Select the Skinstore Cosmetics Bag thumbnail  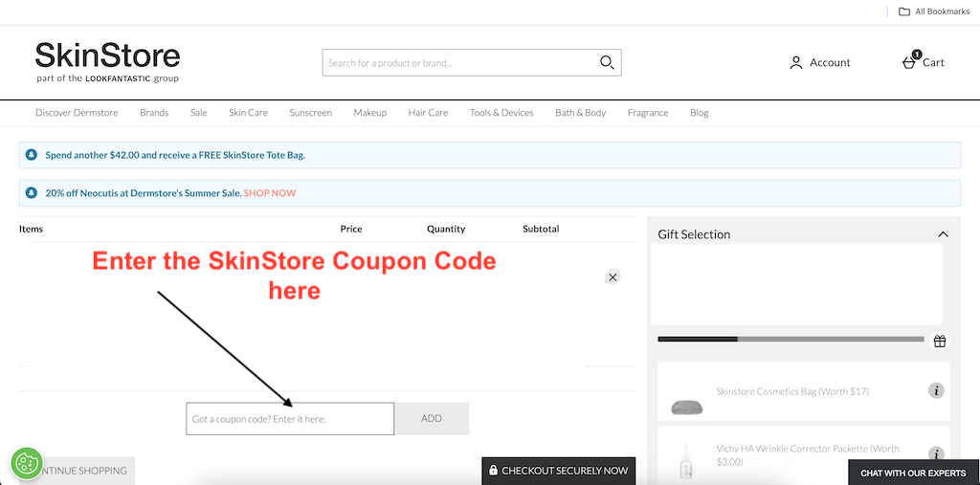point(687,408)
